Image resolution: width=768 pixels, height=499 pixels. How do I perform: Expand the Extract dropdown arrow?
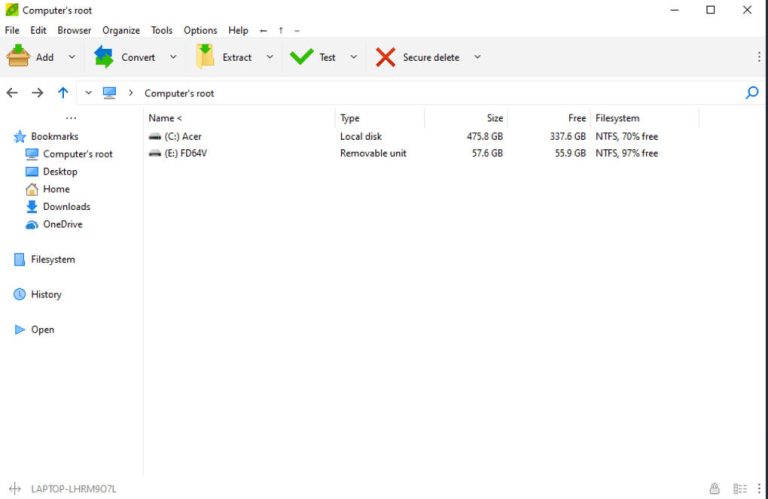(270, 57)
